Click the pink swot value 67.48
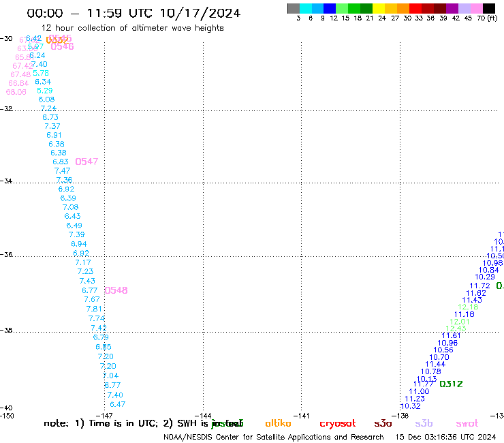 20,75
